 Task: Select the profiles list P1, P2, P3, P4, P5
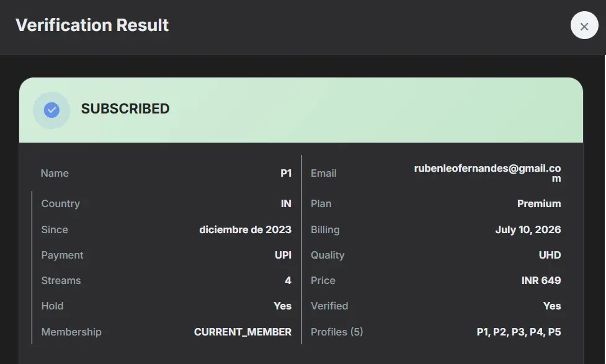[519, 332]
